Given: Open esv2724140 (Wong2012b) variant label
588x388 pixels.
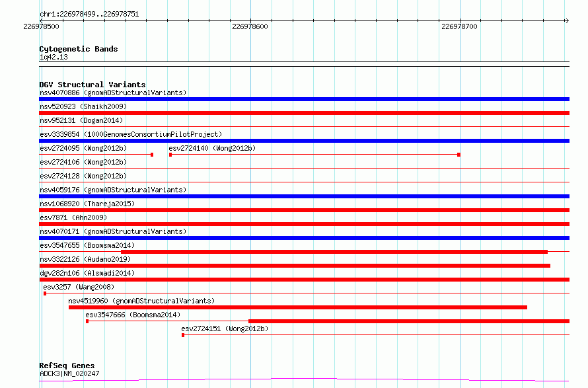Looking at the screenshot, I should [212, 148].
